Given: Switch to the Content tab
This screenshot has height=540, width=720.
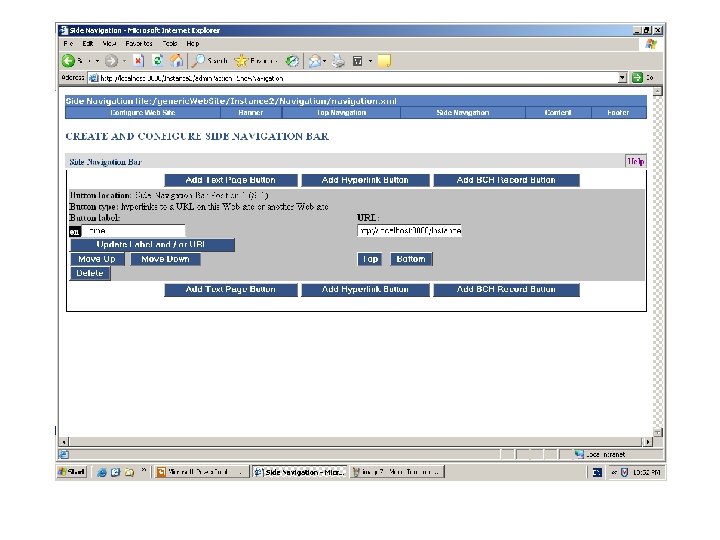Looking at the screenshot, I should 558,112.
